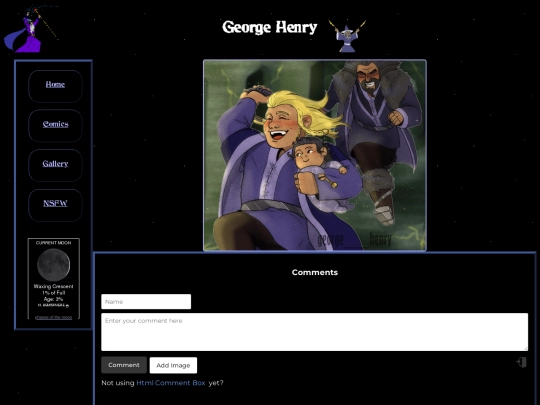
Task: Open the Html Comment Box link
Action: [171, 383]
